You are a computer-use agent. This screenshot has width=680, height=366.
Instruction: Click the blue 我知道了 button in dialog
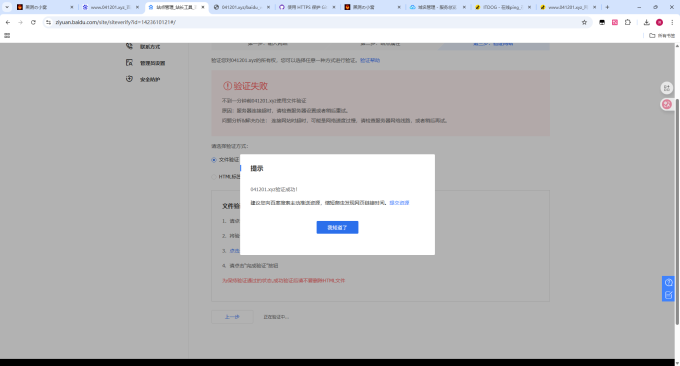(337, 227)
